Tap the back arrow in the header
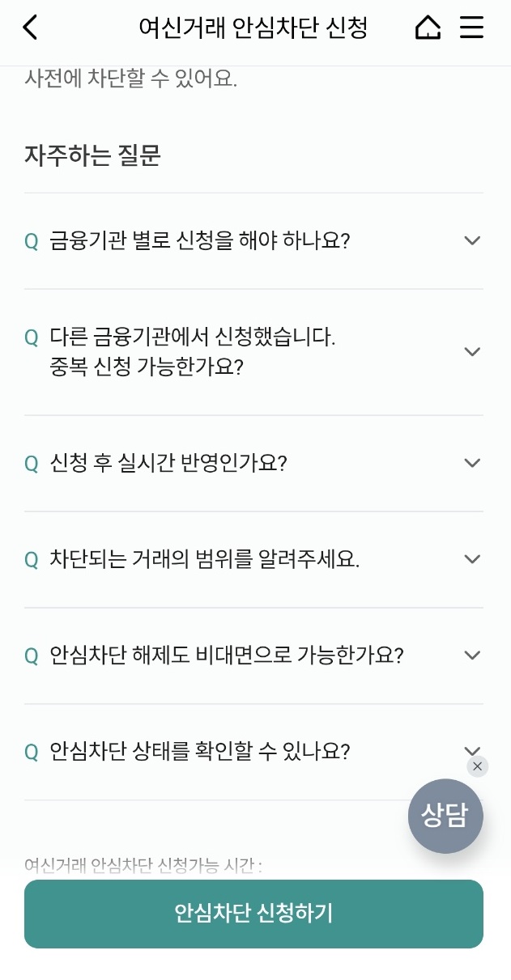This screenshot has height=980, width=511. click(28, 27)
